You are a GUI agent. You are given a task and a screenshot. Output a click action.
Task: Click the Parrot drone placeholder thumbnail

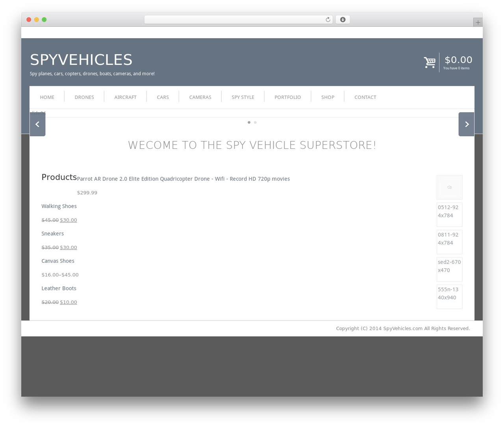[449, 187]
